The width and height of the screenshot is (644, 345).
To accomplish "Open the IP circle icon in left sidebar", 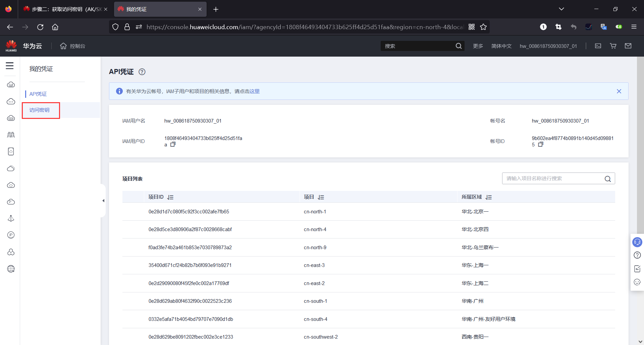I will click(x=11, y=235).
